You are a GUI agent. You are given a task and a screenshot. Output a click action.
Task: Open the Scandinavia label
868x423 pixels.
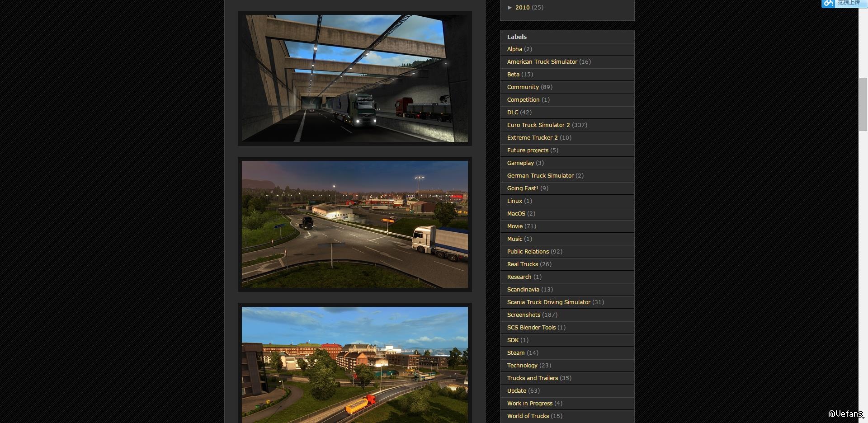pos(523,290)
